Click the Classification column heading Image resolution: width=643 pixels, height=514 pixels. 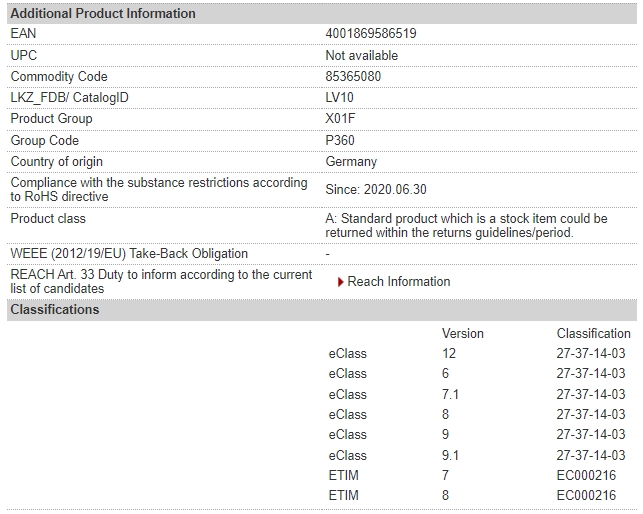tap(593, 334)
